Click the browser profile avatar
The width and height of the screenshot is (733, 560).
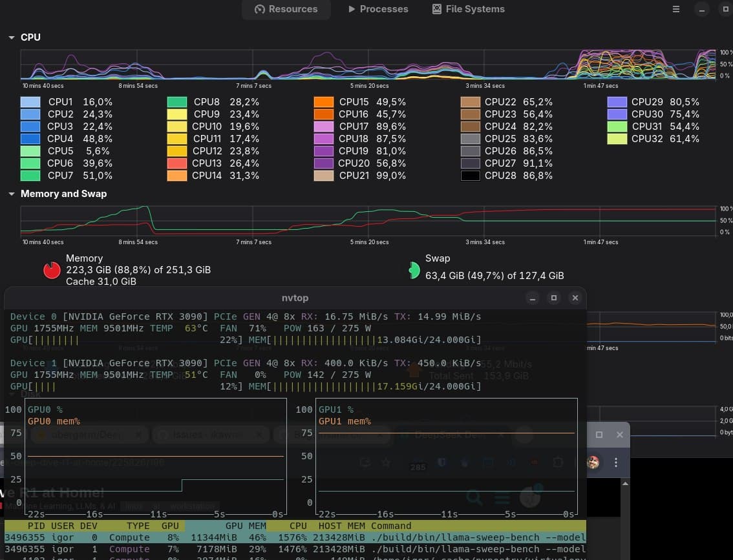(x=593, y=462)
